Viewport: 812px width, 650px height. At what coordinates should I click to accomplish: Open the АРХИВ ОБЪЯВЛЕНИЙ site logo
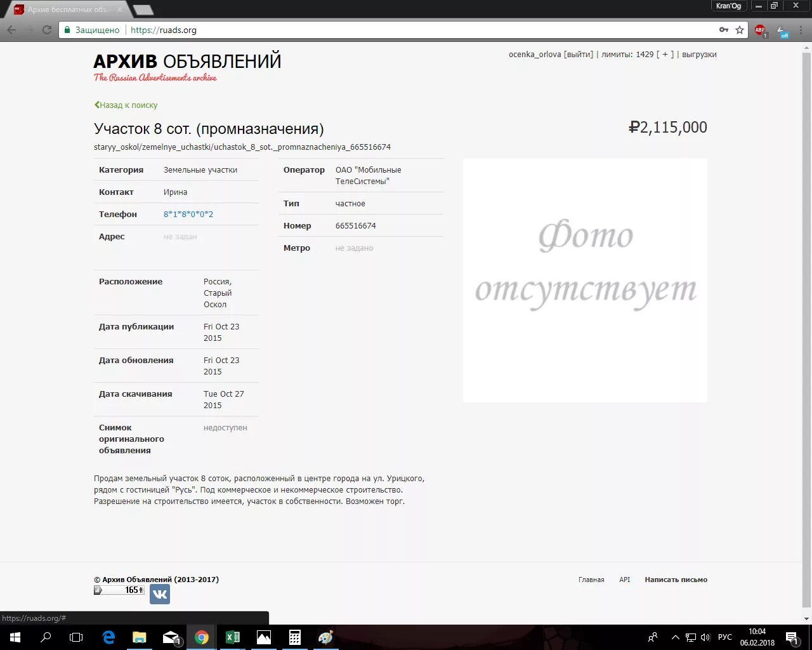click(x=187, y=67)
